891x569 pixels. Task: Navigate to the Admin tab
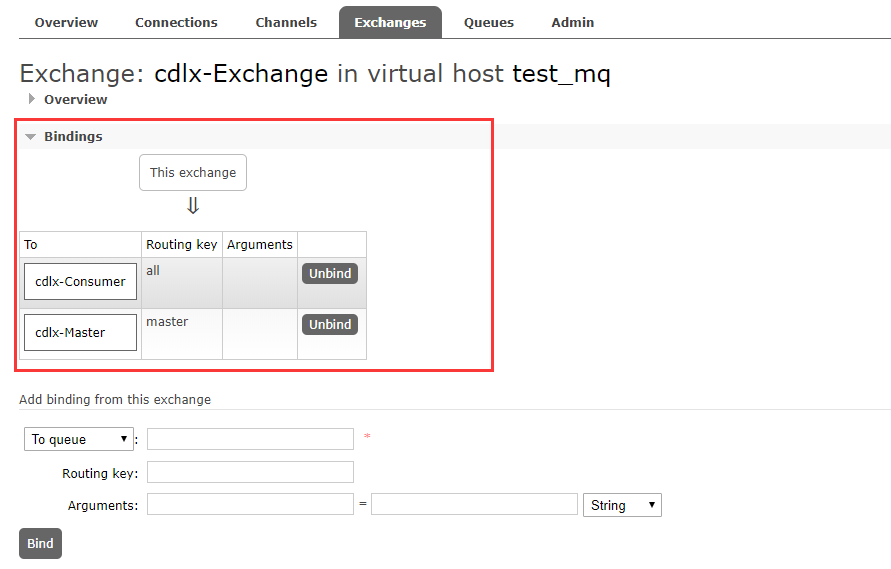pyautogui.click(x=572, y=22)
